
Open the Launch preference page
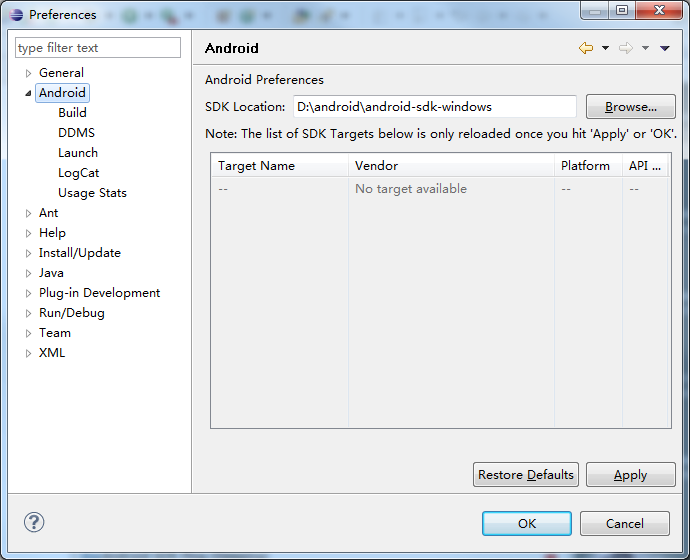click(78, 153)
